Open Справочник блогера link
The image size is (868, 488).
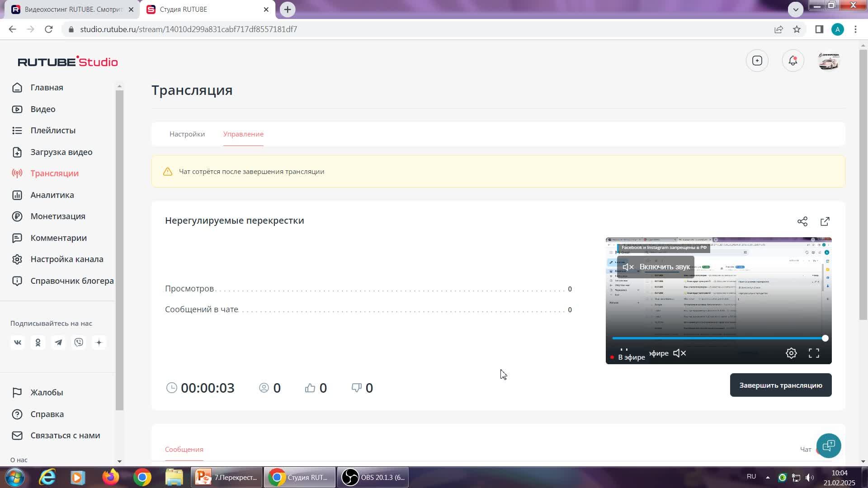coord(72,281)
